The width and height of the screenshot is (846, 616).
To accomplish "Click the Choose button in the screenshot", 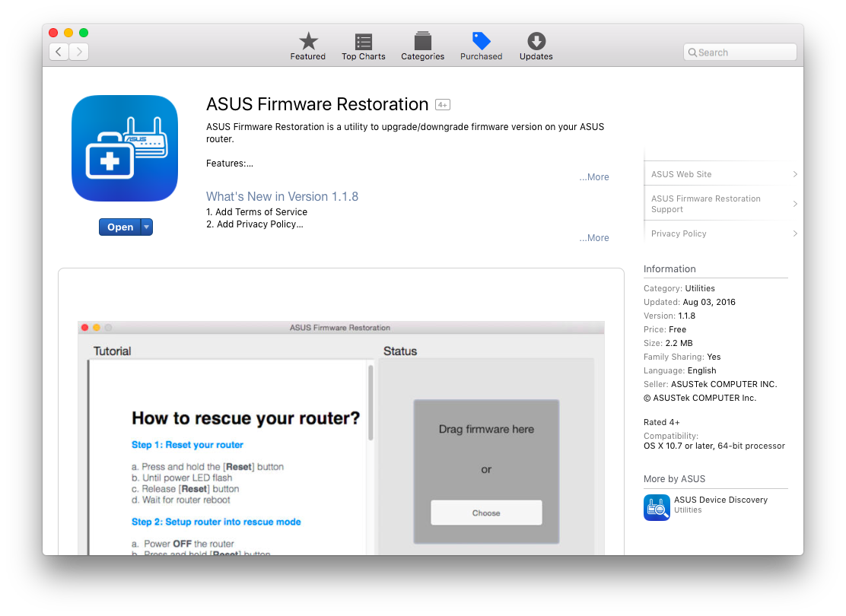I will (x=486, y=513).
